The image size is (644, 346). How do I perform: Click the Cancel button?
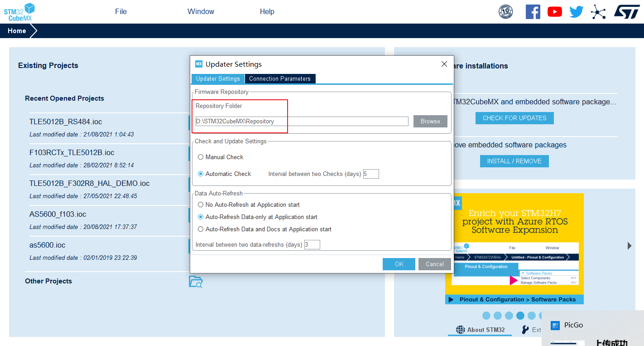click(x=435, y=264)
